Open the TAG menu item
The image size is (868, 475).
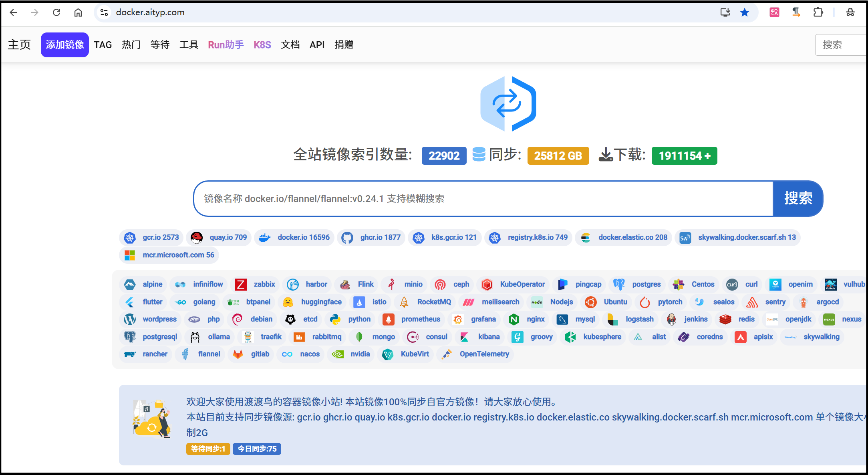(103, 45)
